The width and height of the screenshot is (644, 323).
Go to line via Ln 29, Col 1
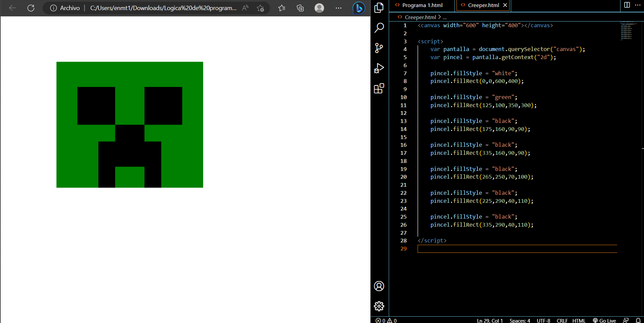490,320
